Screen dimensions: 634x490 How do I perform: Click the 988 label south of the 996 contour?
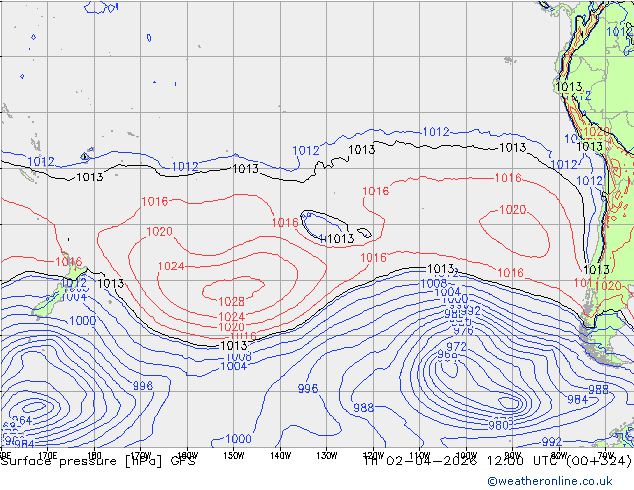[x=363, y=408]
